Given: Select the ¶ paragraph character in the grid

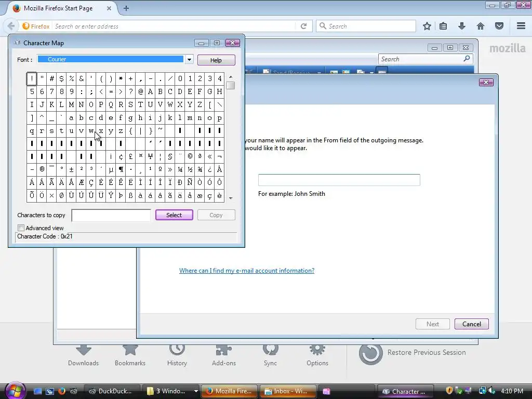Looking at the screenshot, I should click(x=121, y=169).
